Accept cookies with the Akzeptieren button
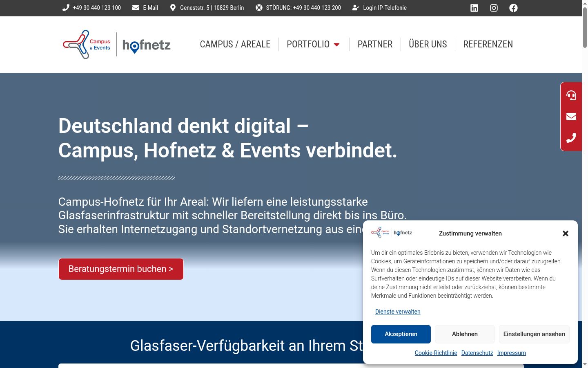 tap(401, 334)
